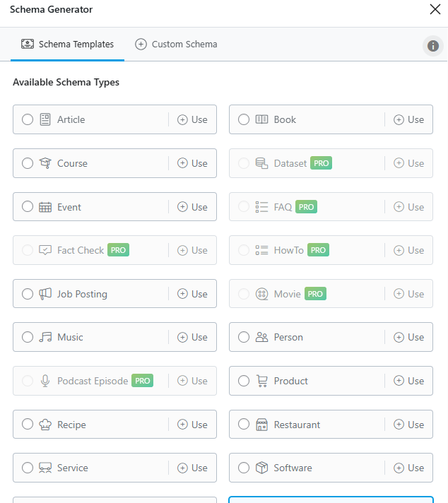Click the PRO badge next to Fact Check

pos(118,250)
